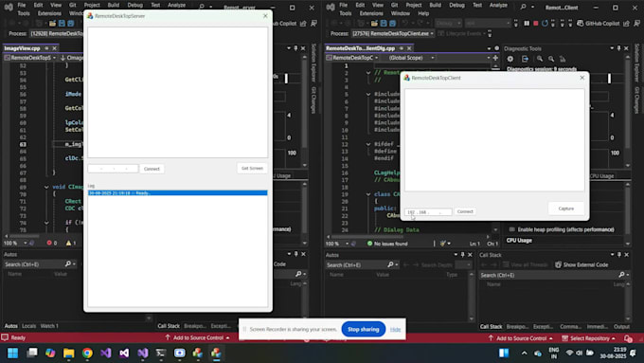Switch to Watch 1 tab
The width and height of the screenshot is (644, 363).
click(49, 326)
